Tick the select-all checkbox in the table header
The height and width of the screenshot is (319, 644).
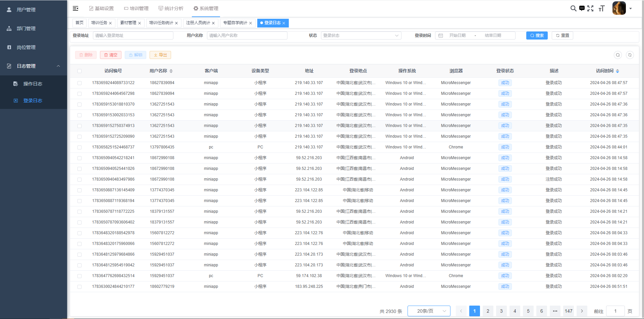(79, 71)
